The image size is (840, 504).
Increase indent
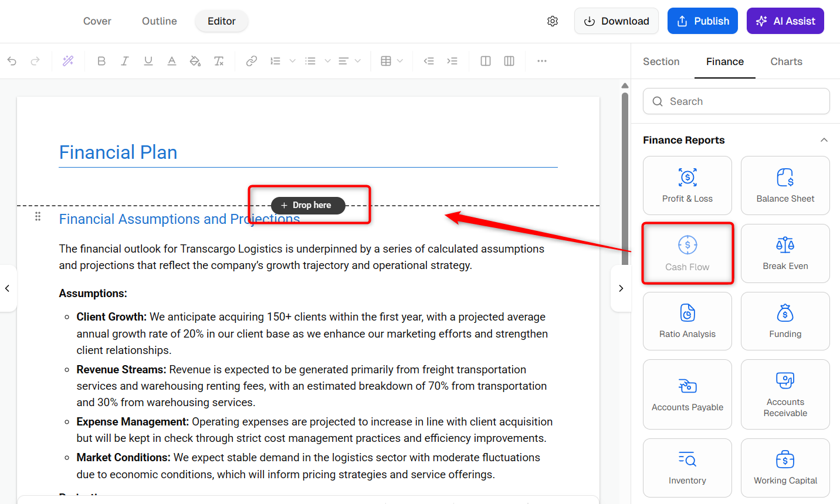pyautogui.click(x=452, y=61)
